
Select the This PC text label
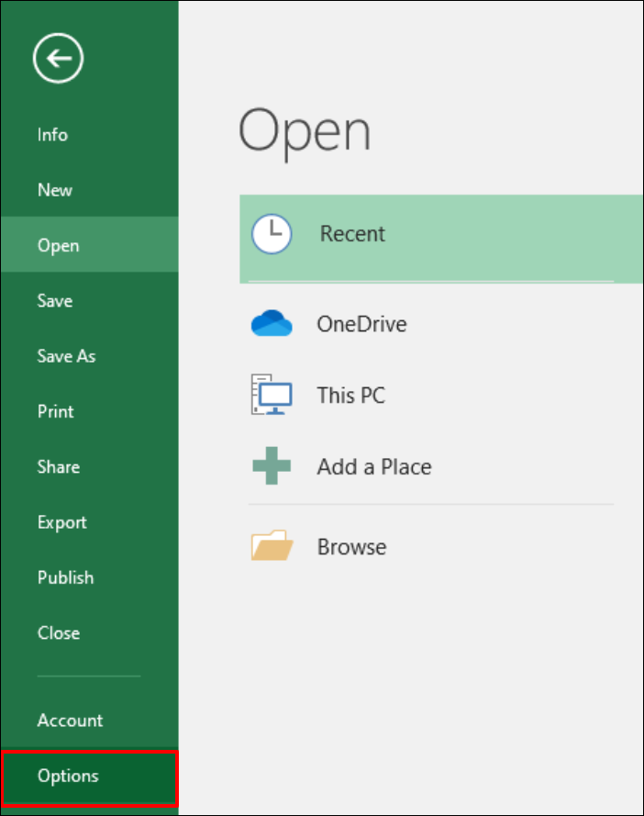click(x=350, y=396)
